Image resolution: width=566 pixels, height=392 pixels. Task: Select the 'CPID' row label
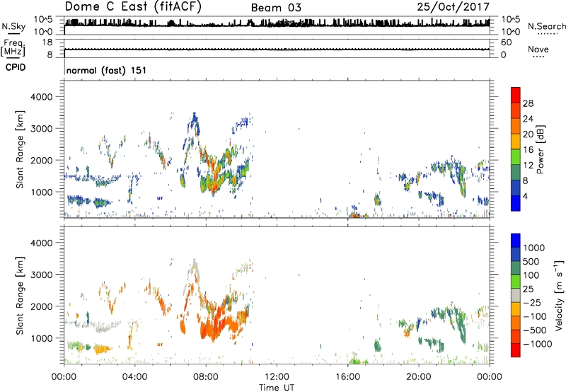pyautogui.click(x=16, y=67)
